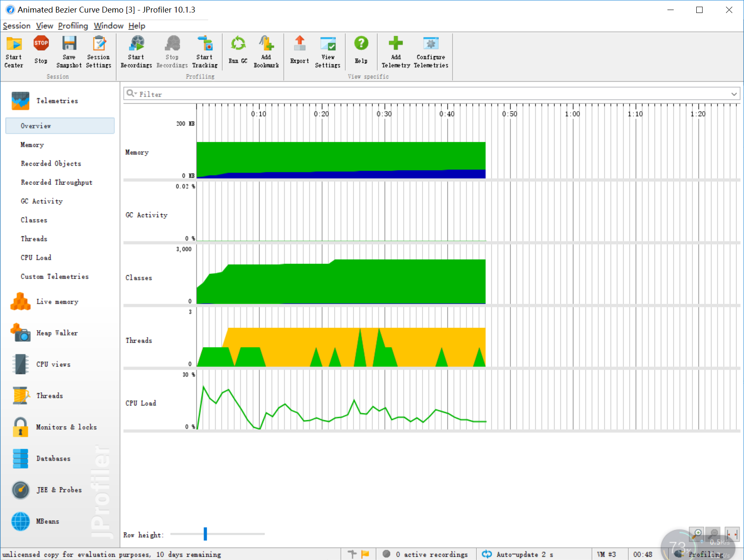Click the red Stop icon
This screenshot has height=560, width=744.
pyautogui.click(x=41, y=43)
